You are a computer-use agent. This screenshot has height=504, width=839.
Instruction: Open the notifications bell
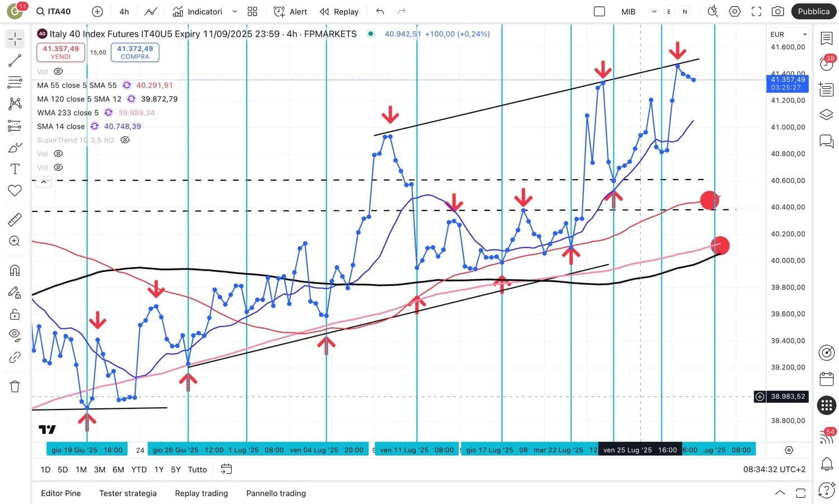pyautogui.click(x=827, y=464)
